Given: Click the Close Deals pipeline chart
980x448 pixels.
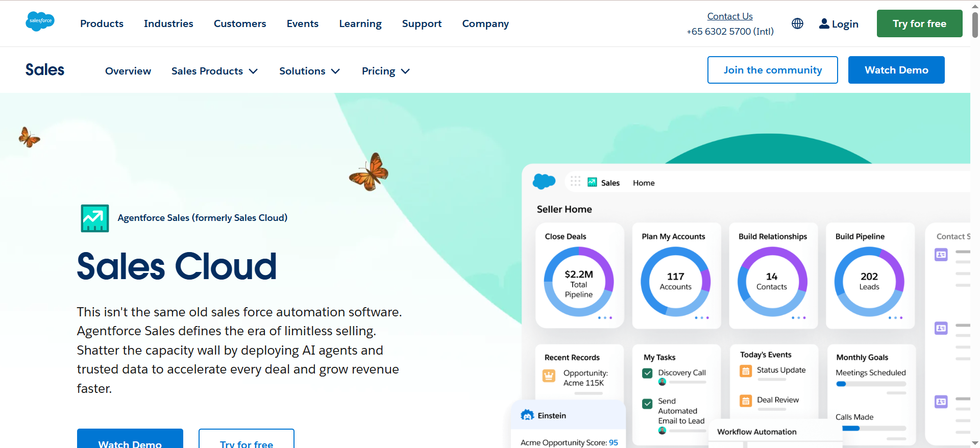Looking at the screenshot, I should point(579,282).
